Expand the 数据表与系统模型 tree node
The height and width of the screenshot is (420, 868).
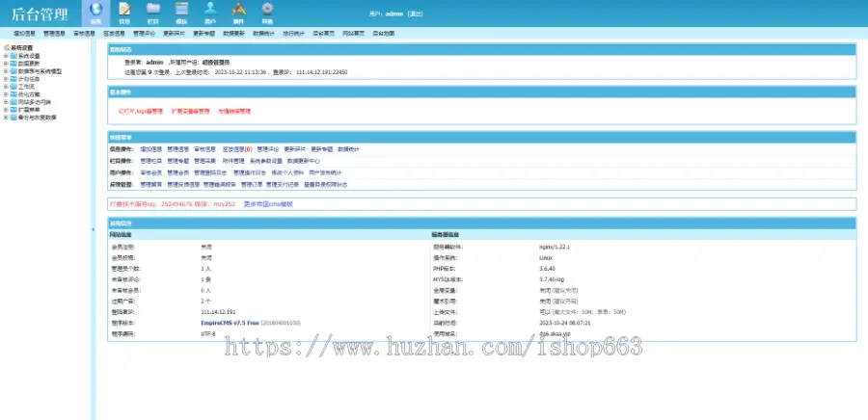click(x=6, y=71)
